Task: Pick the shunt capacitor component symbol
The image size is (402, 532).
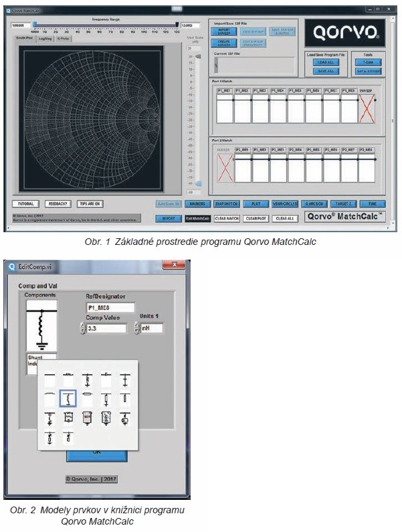Action: (125, 379)
